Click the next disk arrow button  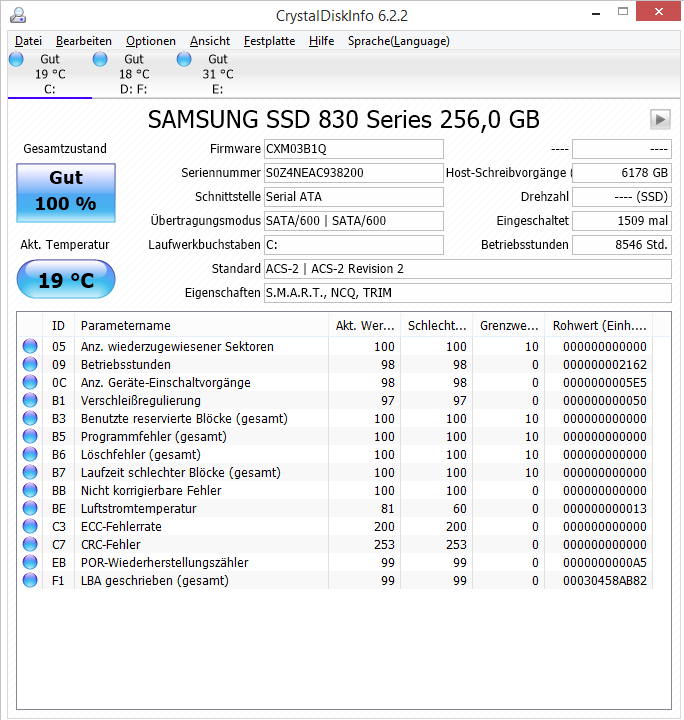(x=660, y=120)
